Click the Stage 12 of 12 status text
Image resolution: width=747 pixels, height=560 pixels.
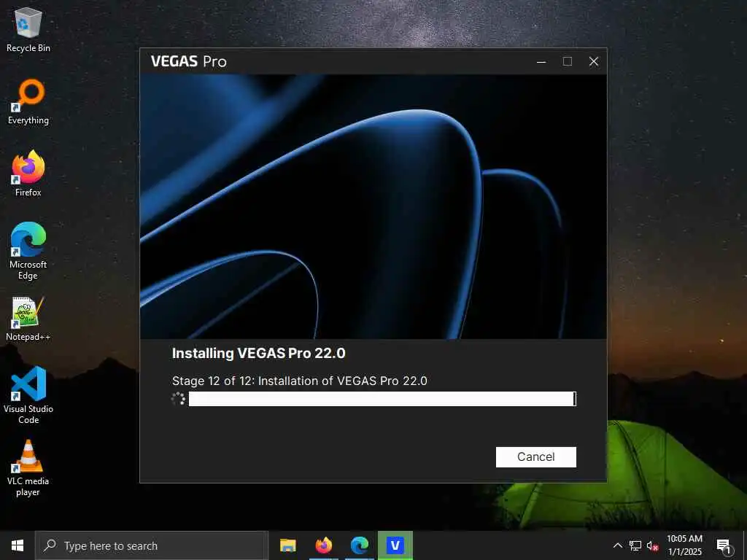point(300,381)
